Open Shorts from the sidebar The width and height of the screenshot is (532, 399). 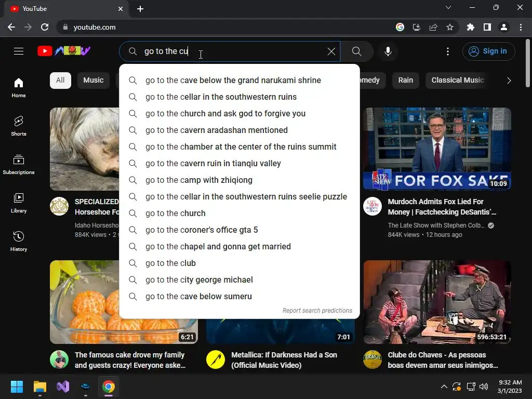point(19,126)
